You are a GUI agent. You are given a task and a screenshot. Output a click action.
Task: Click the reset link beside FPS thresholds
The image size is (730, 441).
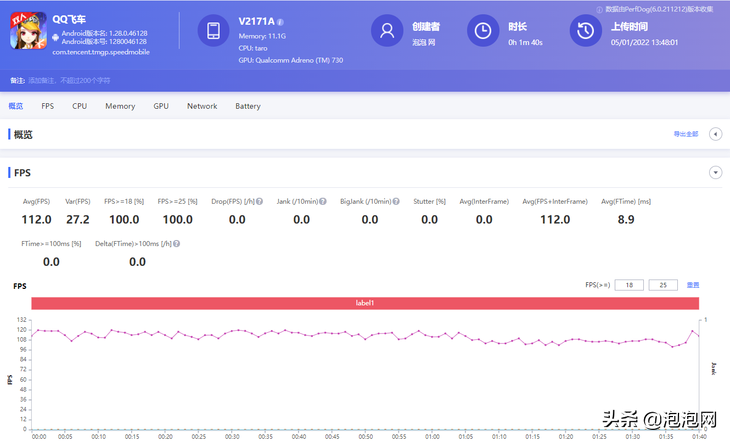[x=692, y=285]
